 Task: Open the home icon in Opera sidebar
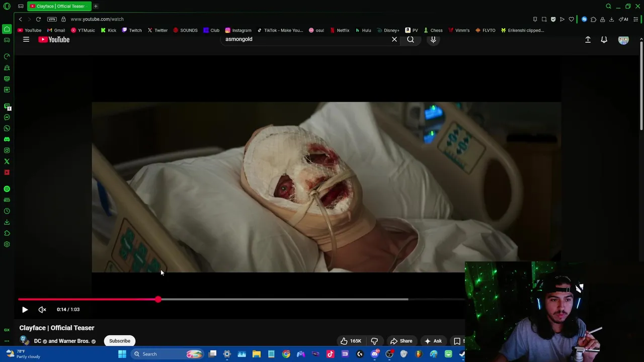pyautogui.click(x=7, y=29)
